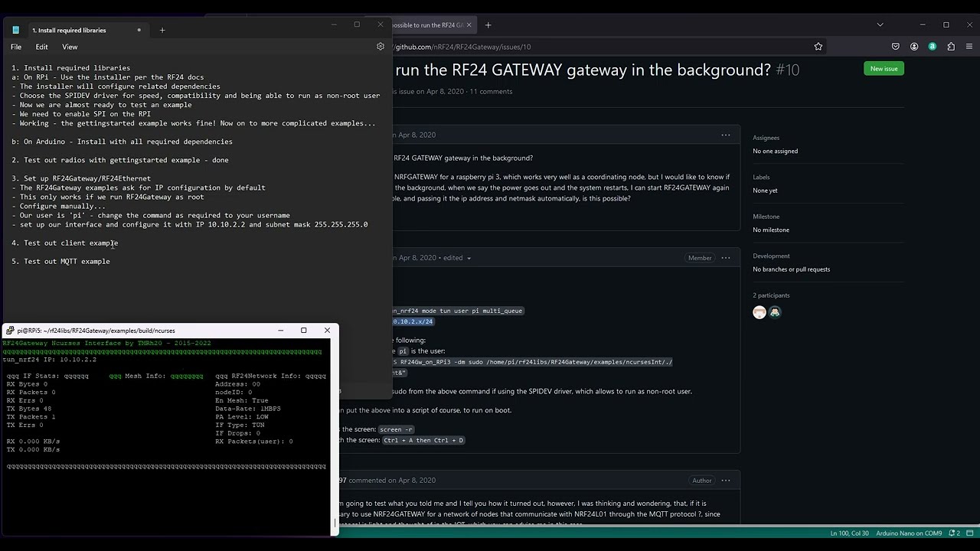Click the Notepad document icon in title bar
980x551 pixels.
(15, 30)
